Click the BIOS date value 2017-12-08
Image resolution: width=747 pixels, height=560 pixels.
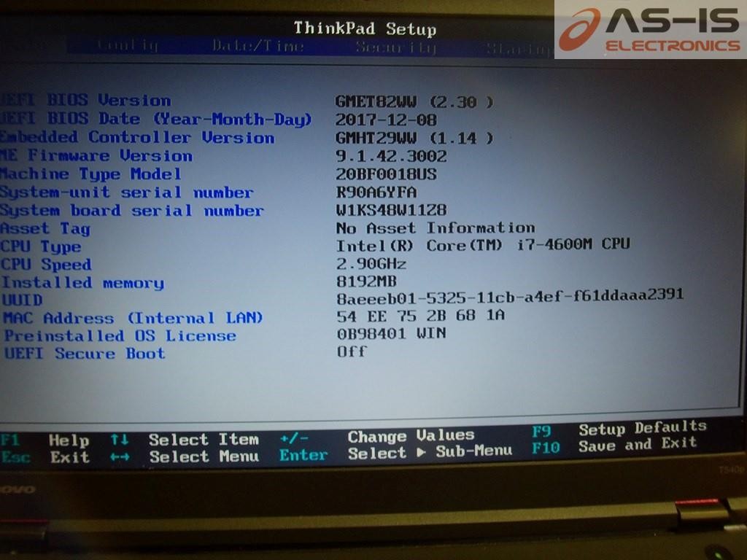[386, 120]
